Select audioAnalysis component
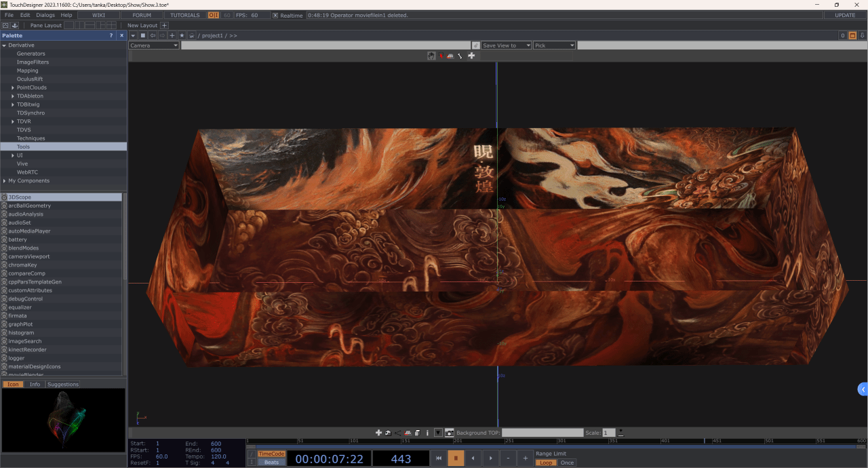Screen dimensions: 868x468 click(x=62, y=214)
